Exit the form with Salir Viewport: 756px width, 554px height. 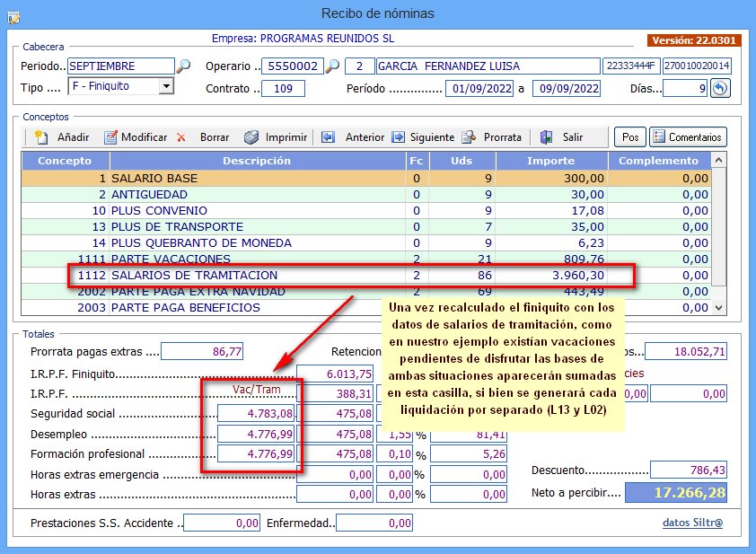click(562, 137)
